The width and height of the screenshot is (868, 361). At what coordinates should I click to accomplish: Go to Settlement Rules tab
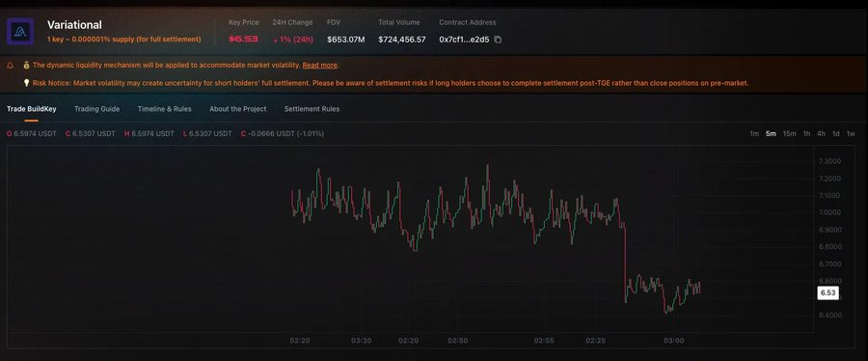312,109
